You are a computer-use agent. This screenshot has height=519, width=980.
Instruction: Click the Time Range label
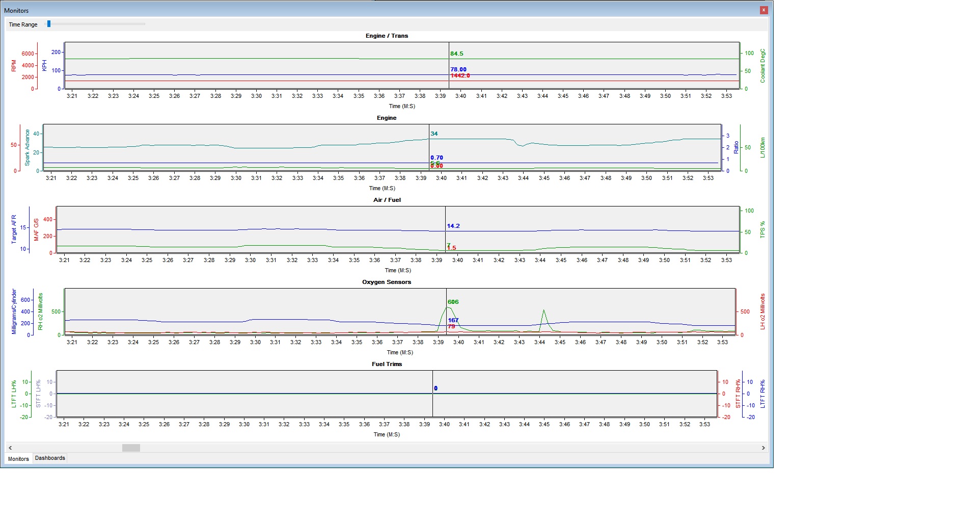[x=23, y=24]
